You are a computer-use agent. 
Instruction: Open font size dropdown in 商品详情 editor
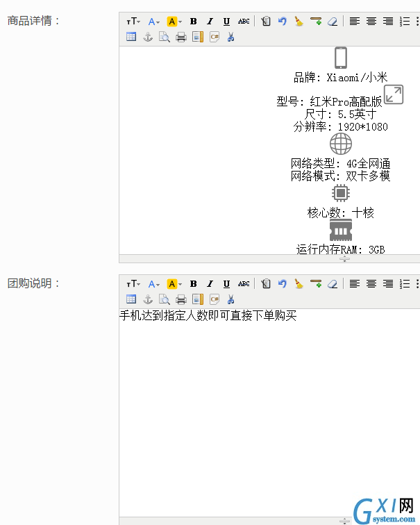(x=133, y=22)
